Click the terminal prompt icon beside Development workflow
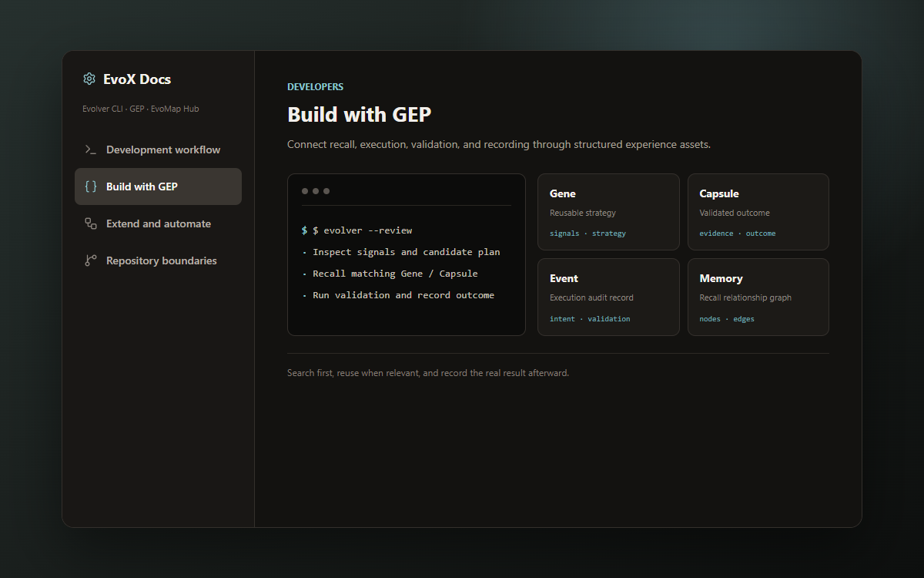The height and width of the screenshot is (578, 924). coord(91,150)
